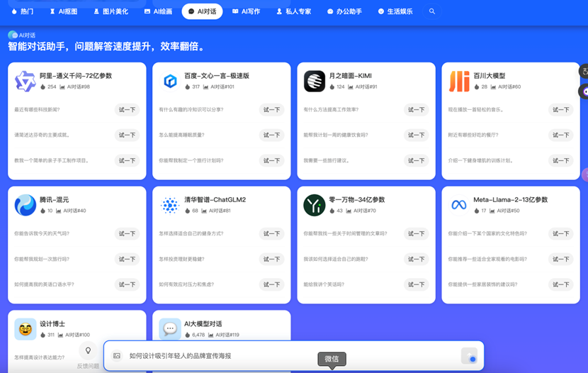Try the prompt 请简述达芬奇的主要成就

click(127, 135)
